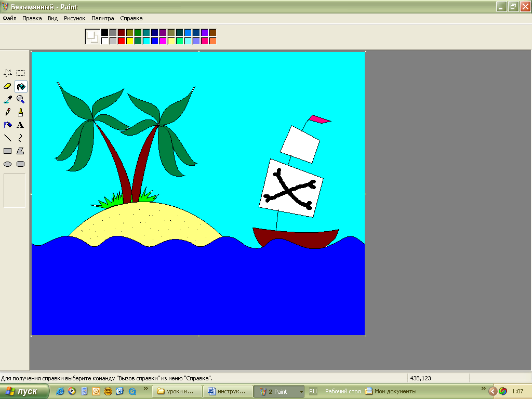This screenshot has width=532, height=399.
Task: Choose the rectangular Select tool
Action: click(21, 73)
